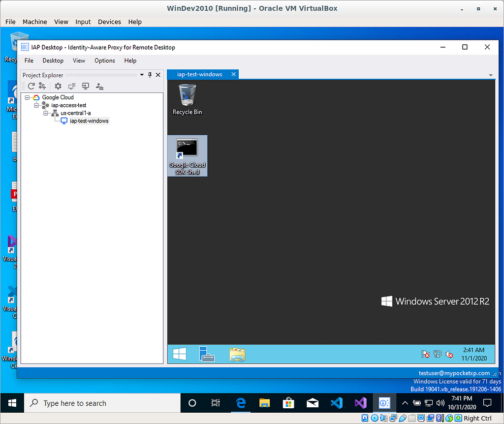Screen dimensions: 504x424
Task: Open connection settings gear icon
Action: point(58,86)
